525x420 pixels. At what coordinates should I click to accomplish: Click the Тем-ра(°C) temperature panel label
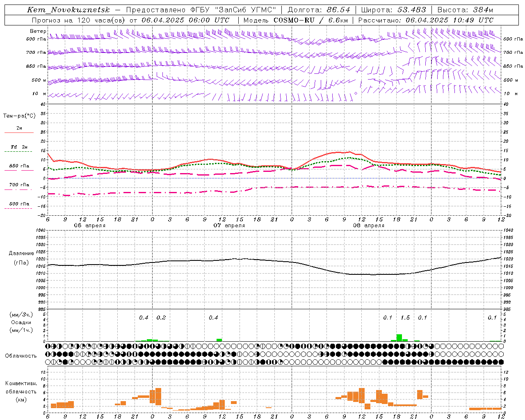(x=19, y=116)
